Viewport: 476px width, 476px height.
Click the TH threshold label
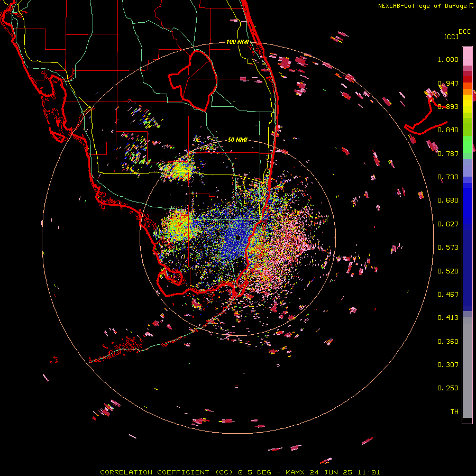tap(454, 412)
